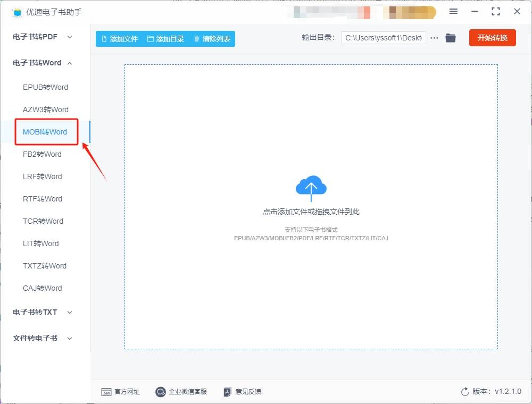Click the 意见反馈 feedback icon
Viewport: 532px width, 404px height.
pos(227,392)
